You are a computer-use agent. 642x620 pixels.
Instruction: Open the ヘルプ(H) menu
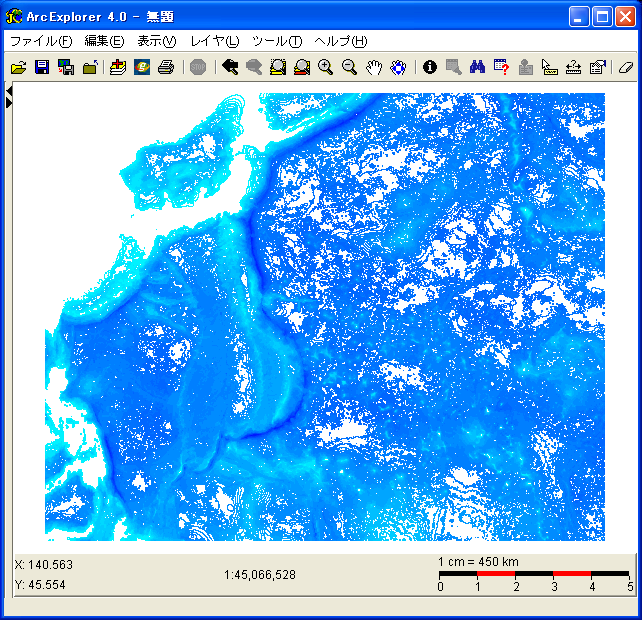click(x=340, y=41)
